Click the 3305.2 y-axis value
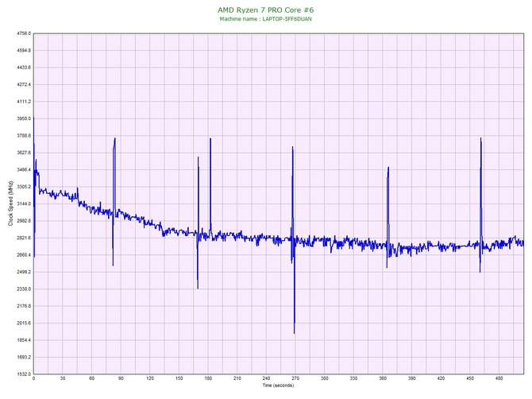532x399 pixels. (x=24, y=187)
